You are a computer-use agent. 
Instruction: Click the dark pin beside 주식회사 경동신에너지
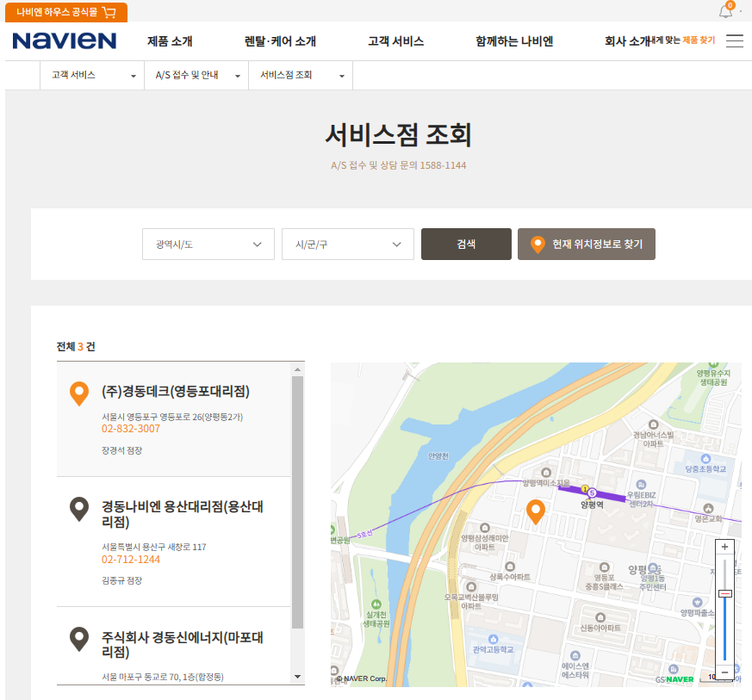79,639
